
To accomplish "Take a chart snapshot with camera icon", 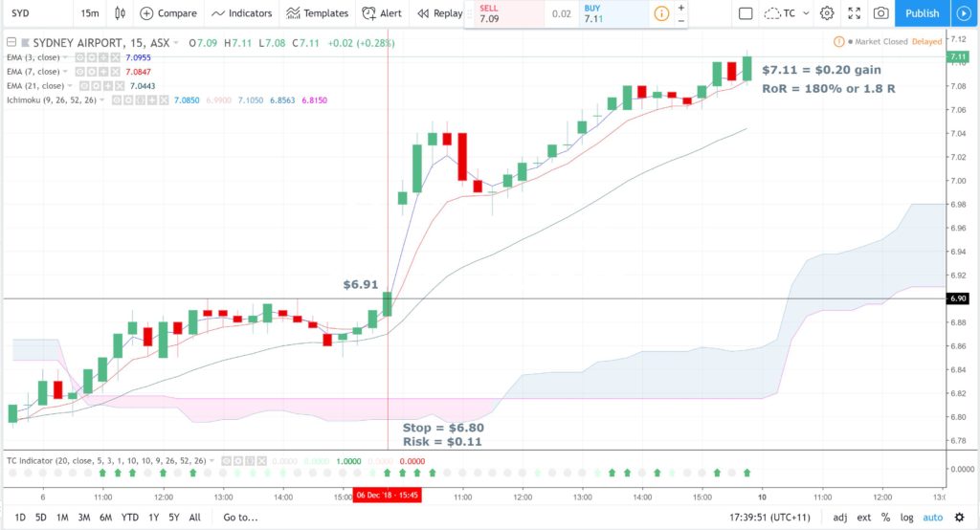I will point(881,13).
